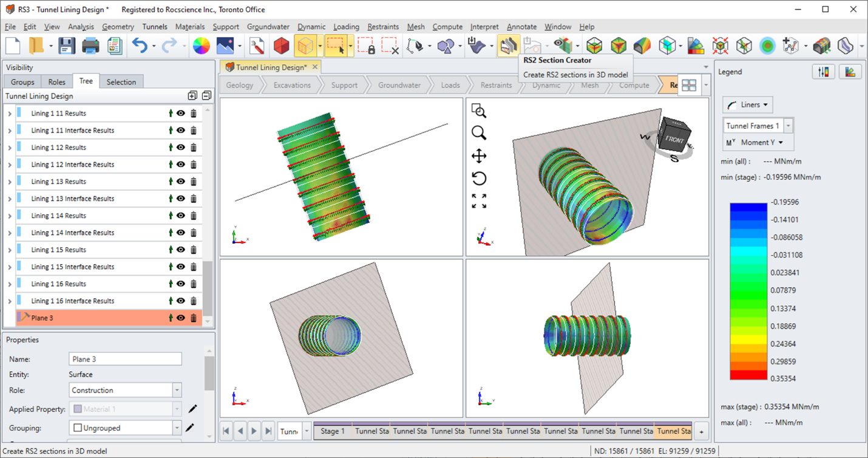Click the zoom window icon in viewport
This screenshot has height=458, width=868.
[479, 111]
